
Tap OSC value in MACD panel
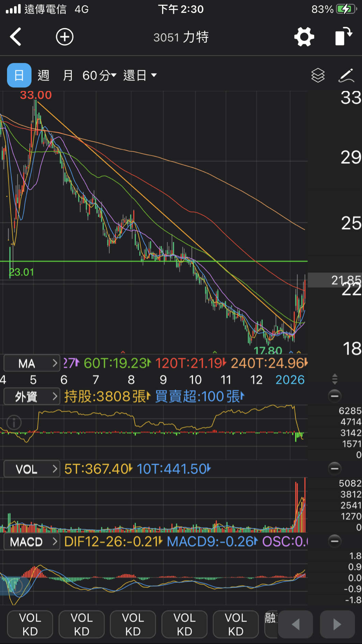[285, 541]
